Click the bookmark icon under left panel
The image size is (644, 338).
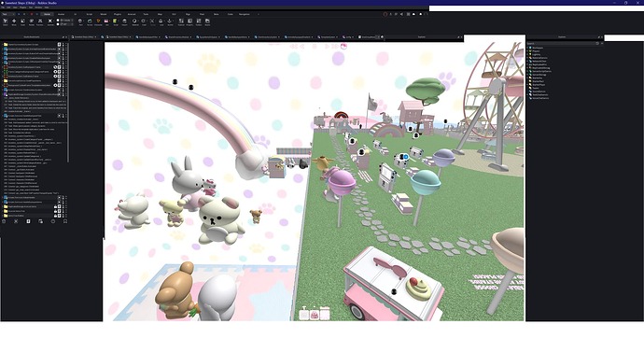tap(65, 221)
